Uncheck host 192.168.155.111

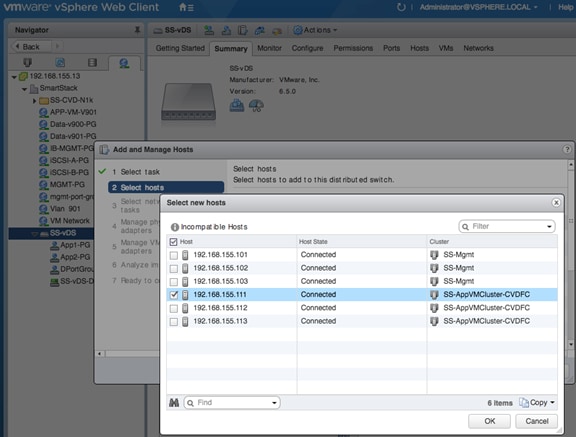[x=174, y=295]
